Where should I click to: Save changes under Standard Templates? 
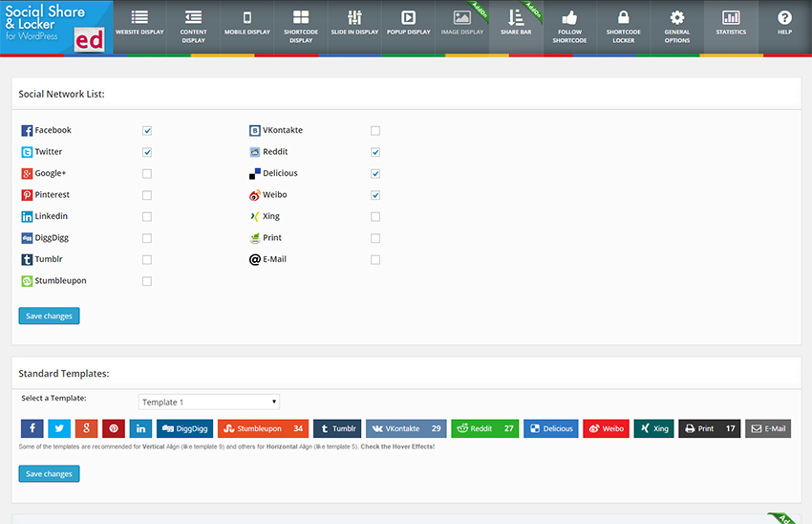point(49,473)
